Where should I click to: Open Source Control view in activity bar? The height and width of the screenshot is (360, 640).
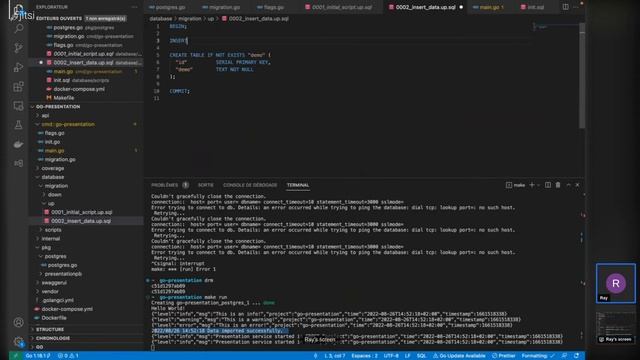[x=18, y=48]
